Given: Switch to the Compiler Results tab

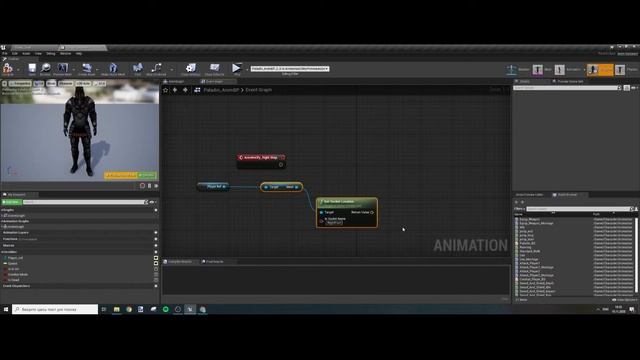Looking at the screenshot, I should (x=180, y=262).
